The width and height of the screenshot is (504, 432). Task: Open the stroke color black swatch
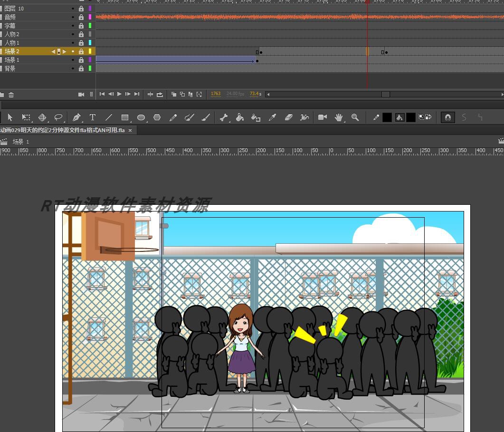(387, 117)
